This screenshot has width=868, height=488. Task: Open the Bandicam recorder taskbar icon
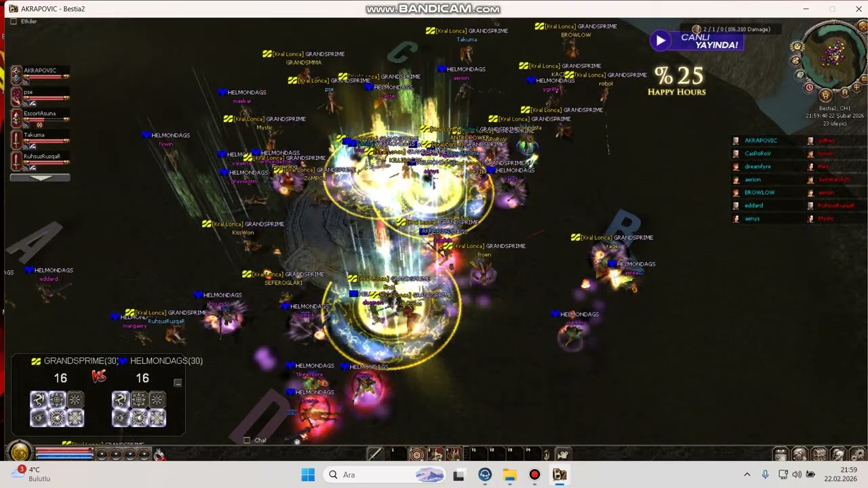pos(534,474)
